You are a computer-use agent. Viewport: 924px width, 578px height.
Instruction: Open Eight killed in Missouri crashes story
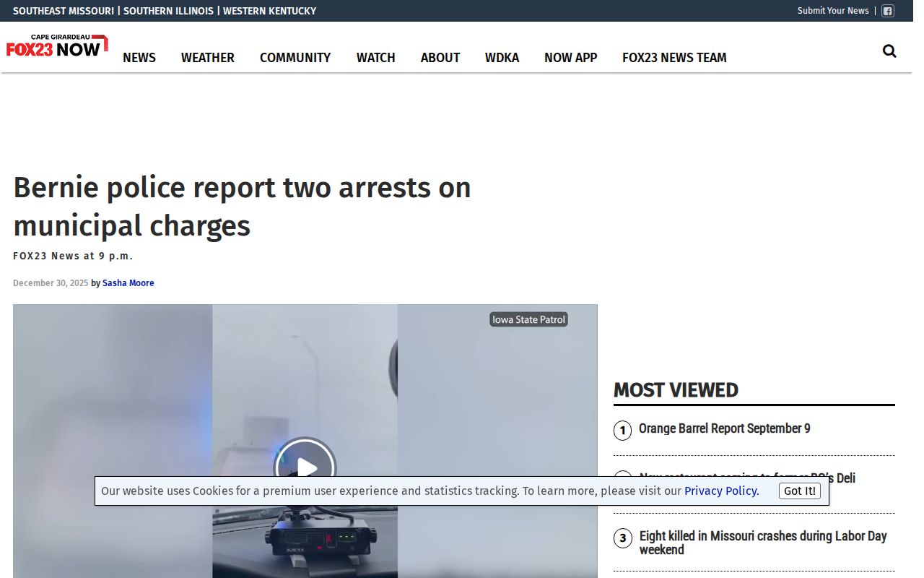(763, 543)
